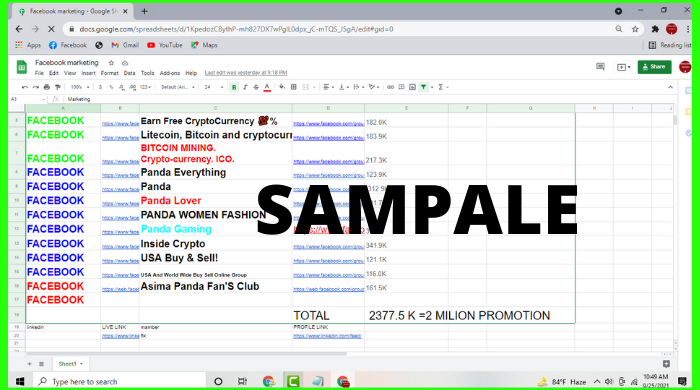Toggle Bold formatting
The height and width of the screenshot is (390, 700).
tap(234, 87)
